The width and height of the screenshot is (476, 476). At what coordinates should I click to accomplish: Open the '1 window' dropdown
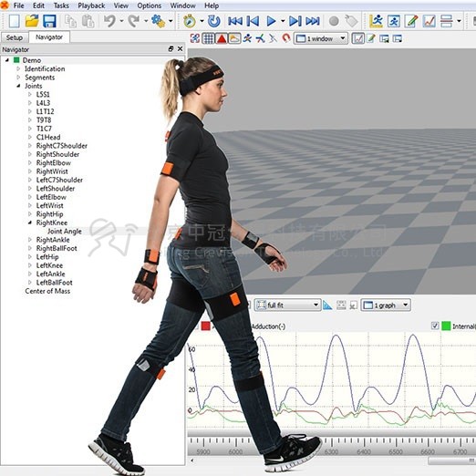(x=321, y=38)
